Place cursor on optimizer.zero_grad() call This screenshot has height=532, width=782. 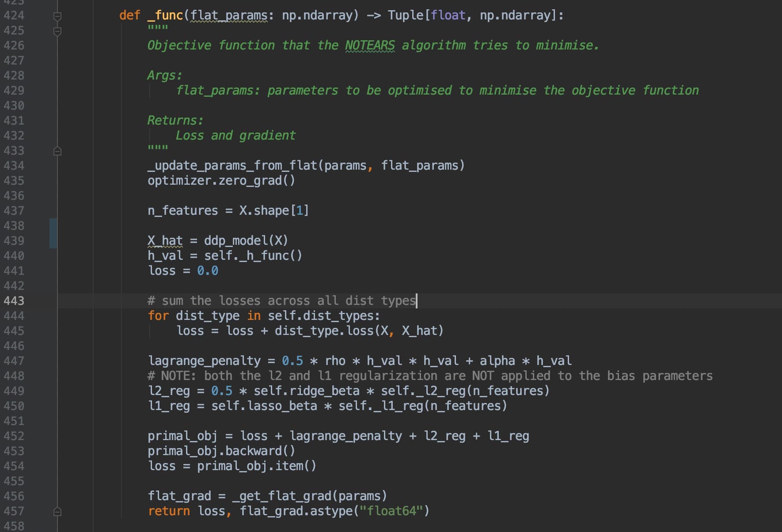click(221, 181)
